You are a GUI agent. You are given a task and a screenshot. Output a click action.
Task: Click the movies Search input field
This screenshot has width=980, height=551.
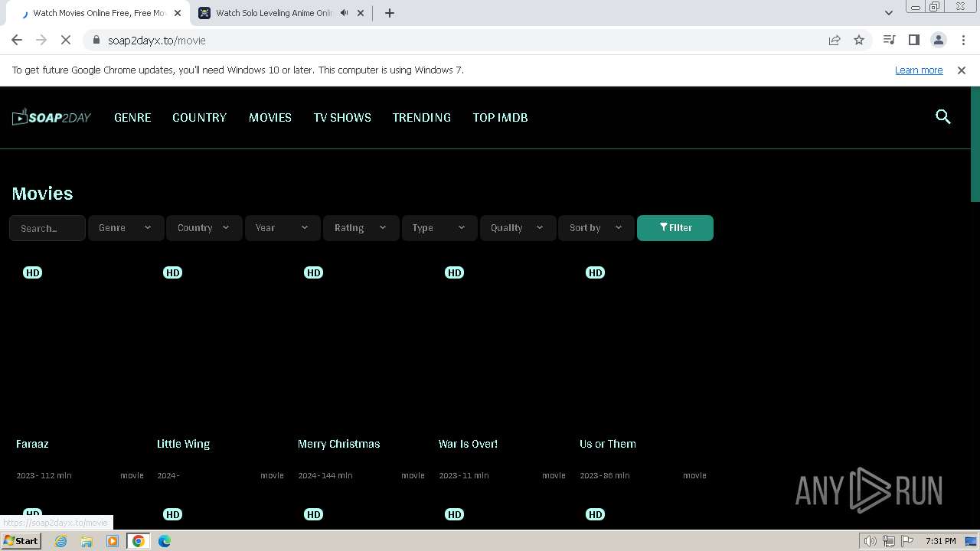(x=47, y=228)
